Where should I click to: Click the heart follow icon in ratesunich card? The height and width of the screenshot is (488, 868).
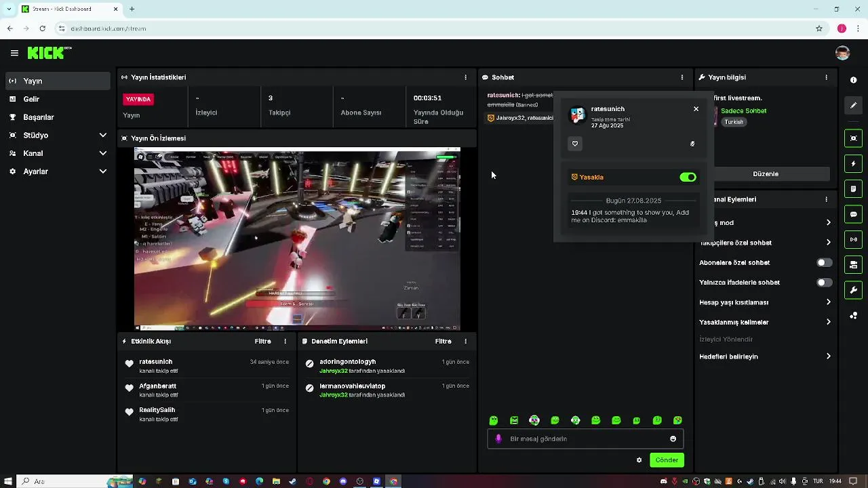(x=575, y=144)
